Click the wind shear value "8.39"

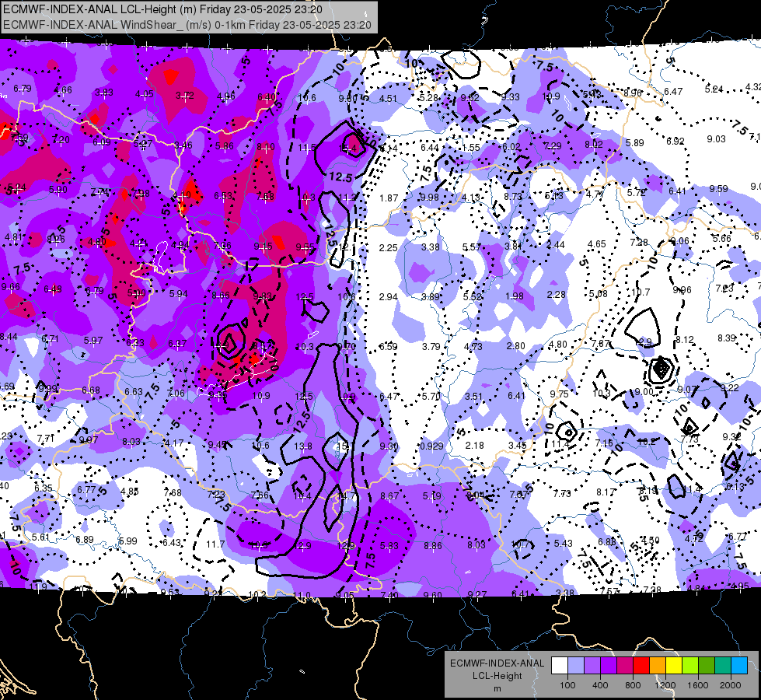point(727,338)
